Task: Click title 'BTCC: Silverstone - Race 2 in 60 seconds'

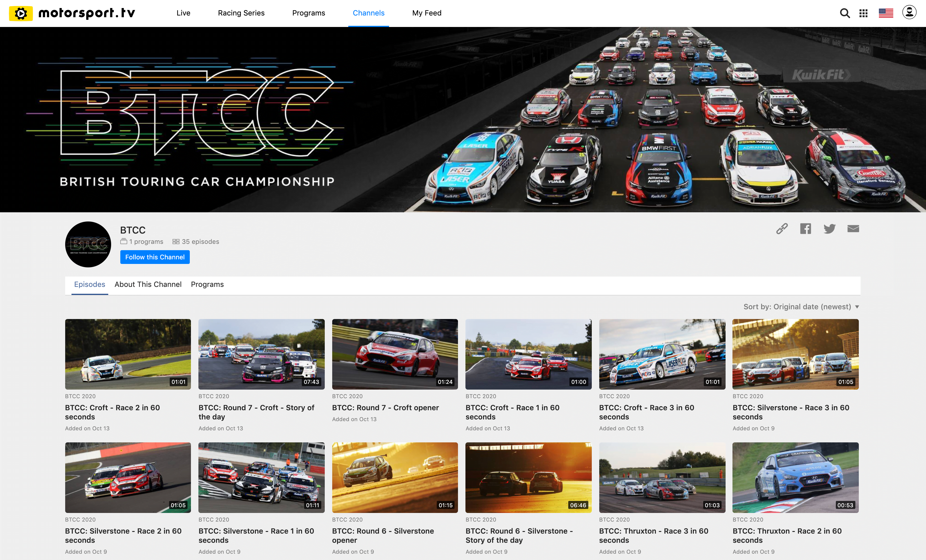Action: (123, 536)
